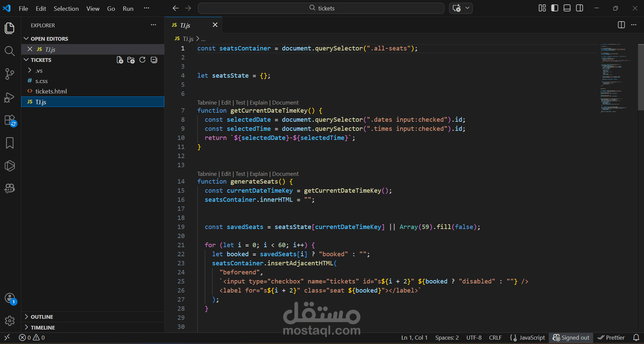Collapse the OPEN EDITORS section
644x344 pixels.
26,39
